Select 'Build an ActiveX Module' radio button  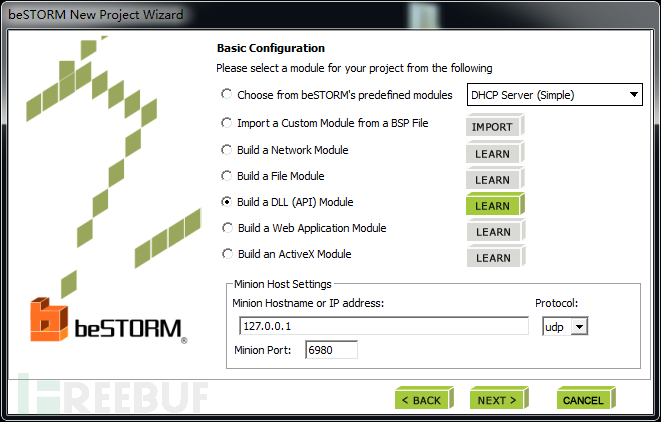[x=227, y=254]
